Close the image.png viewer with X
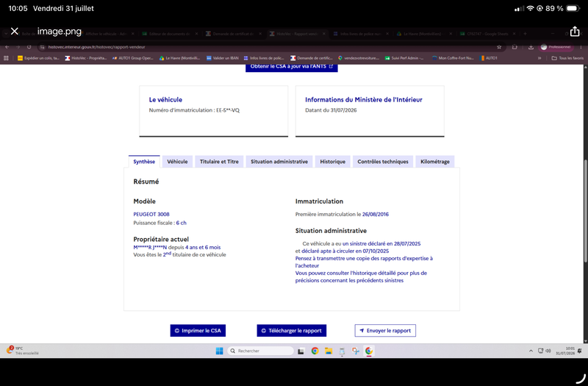Image resolution: width=588 pixels, height=386 pixels. 14,31
